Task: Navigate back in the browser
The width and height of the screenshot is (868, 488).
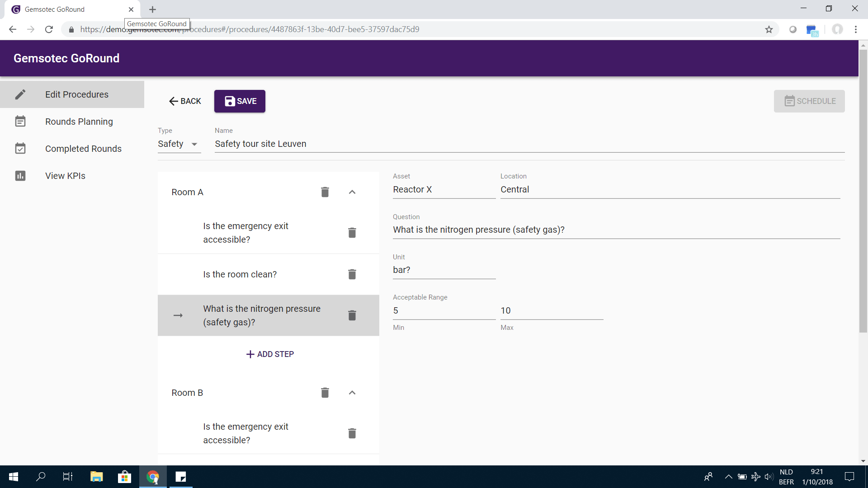Action: point(13,29)
